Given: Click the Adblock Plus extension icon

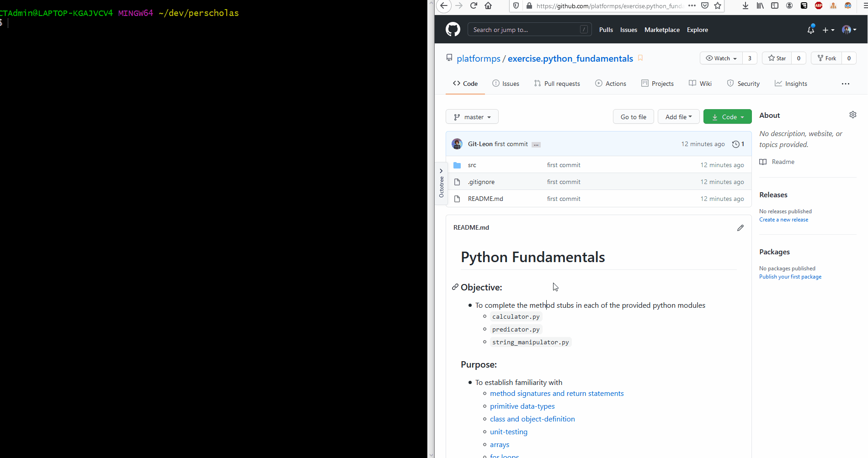Looking at the screenshot, I should [x=819, y=6].
